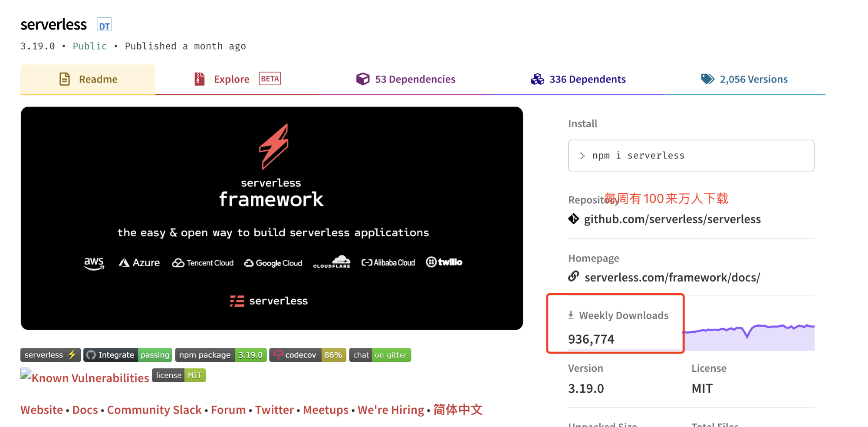Select the weekly downloads count 936,774
The height and width of the screenshot is (427, 868).
click(x=591, y=339)
